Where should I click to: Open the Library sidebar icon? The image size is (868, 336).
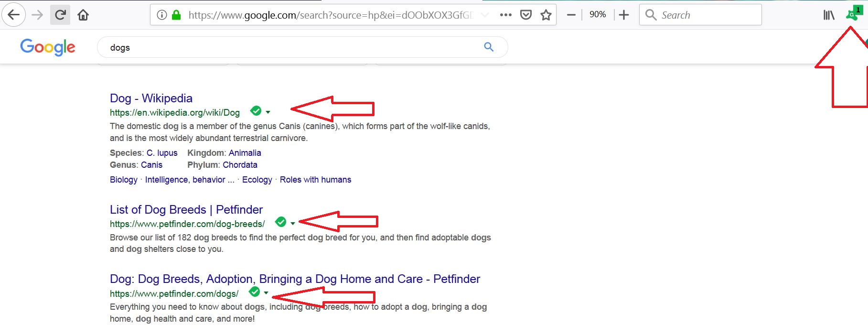point(829,15)
